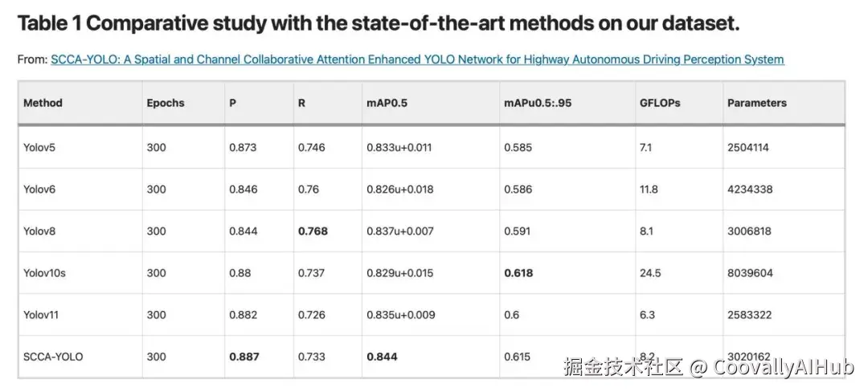Select the bold 0.844 mAP0.5 value
The width and height of the screenshot is (868, 392).
pyautogui.click(x=382, y=357)
